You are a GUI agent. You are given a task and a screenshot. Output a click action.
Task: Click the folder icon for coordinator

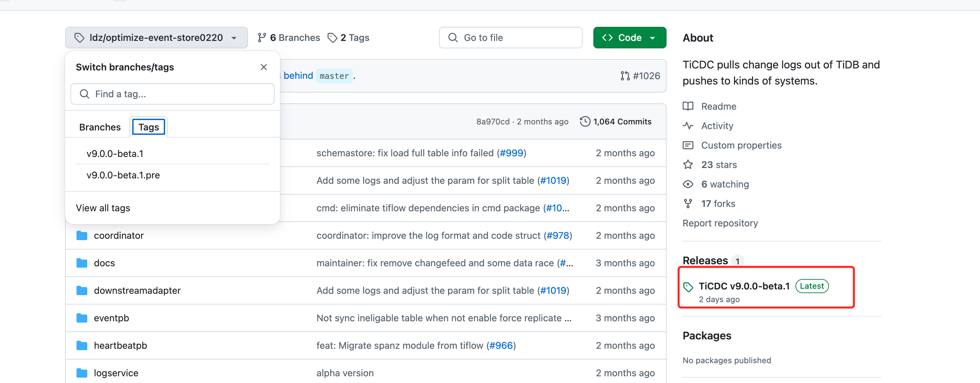[82, 235]
